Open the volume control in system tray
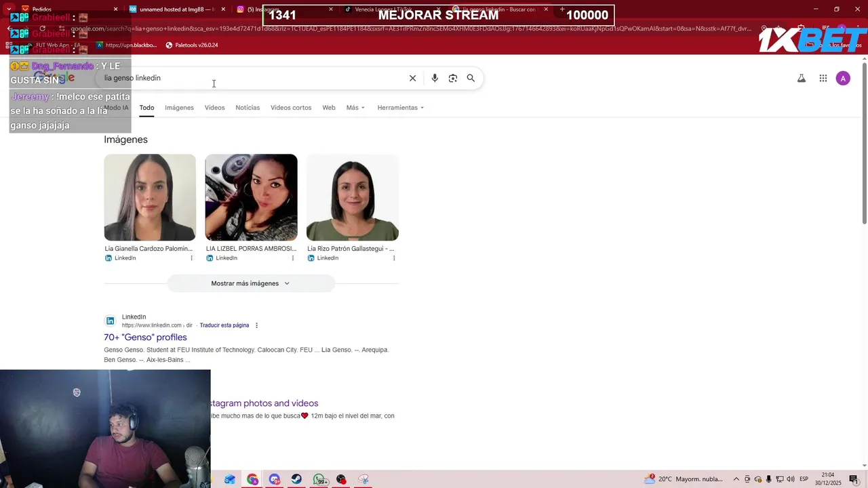 tap(791, 479)
